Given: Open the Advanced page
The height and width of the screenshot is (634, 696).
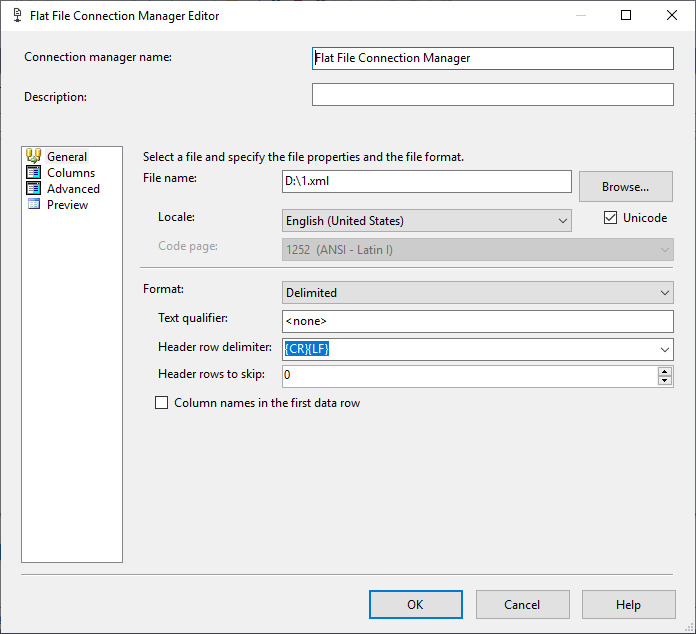Looking at the screenshot, I should [73, 188].
